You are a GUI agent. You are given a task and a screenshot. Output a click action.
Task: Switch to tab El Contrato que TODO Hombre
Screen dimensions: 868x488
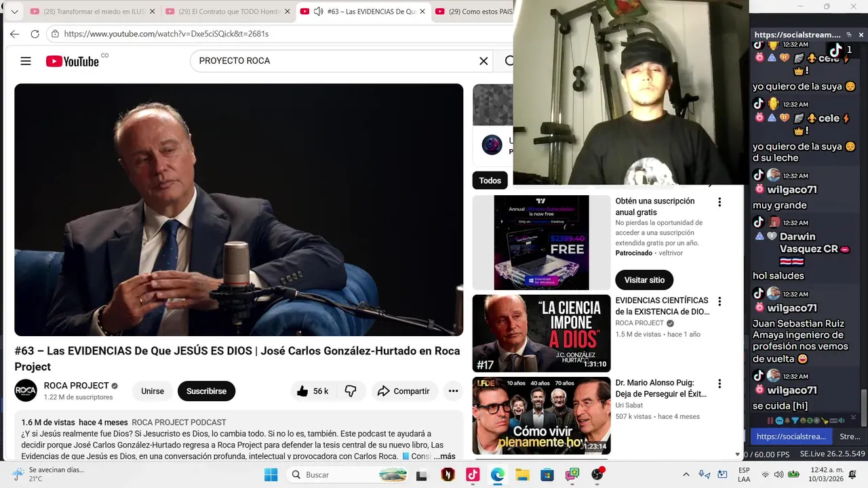tap(228, 12)
